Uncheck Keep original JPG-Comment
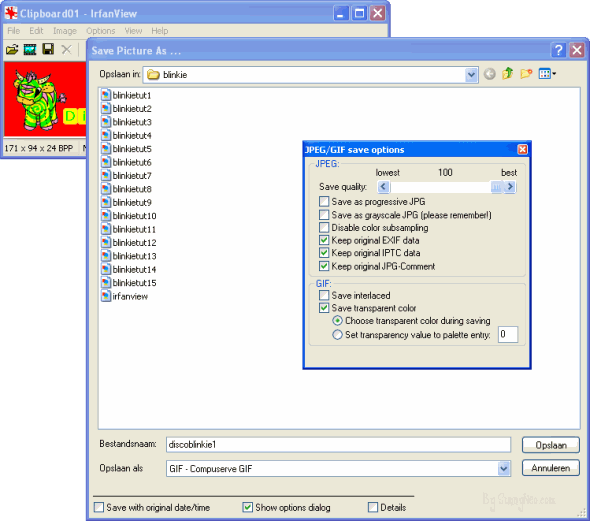590x521 pixels. click(324, 266)
